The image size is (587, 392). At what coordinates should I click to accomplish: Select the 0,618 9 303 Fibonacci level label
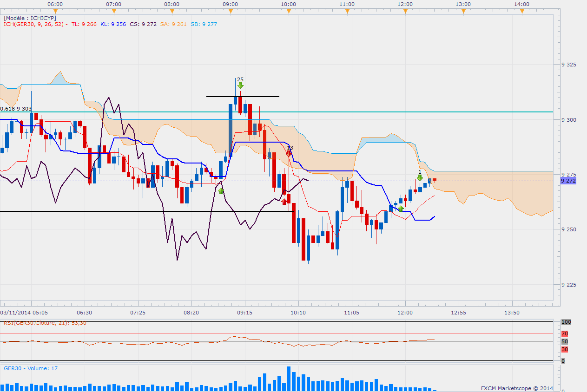16,109
